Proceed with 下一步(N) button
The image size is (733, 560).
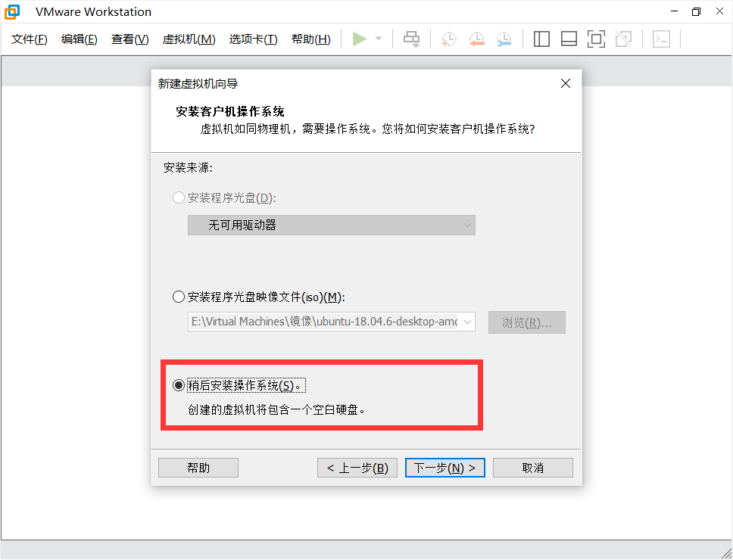445,468
